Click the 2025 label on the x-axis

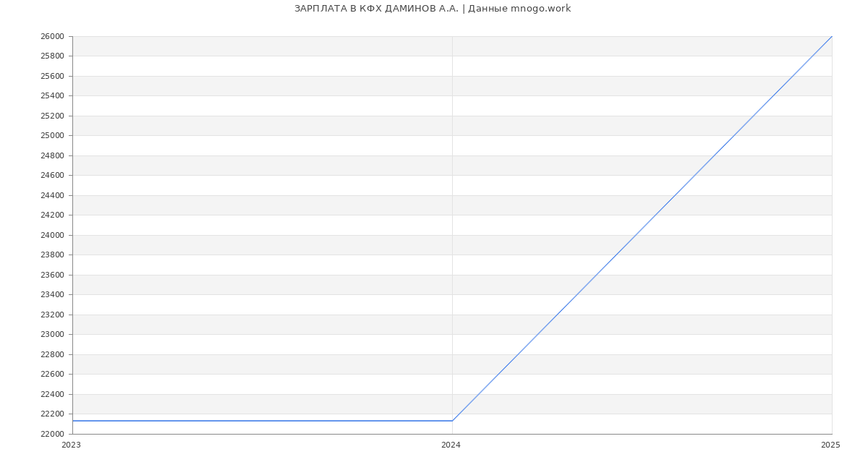coord(830,445)
